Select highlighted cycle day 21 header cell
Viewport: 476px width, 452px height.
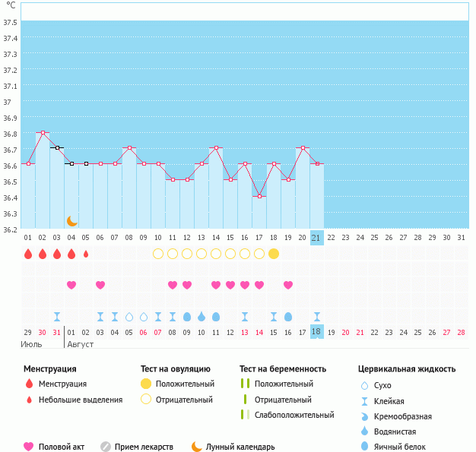(317, 238)
